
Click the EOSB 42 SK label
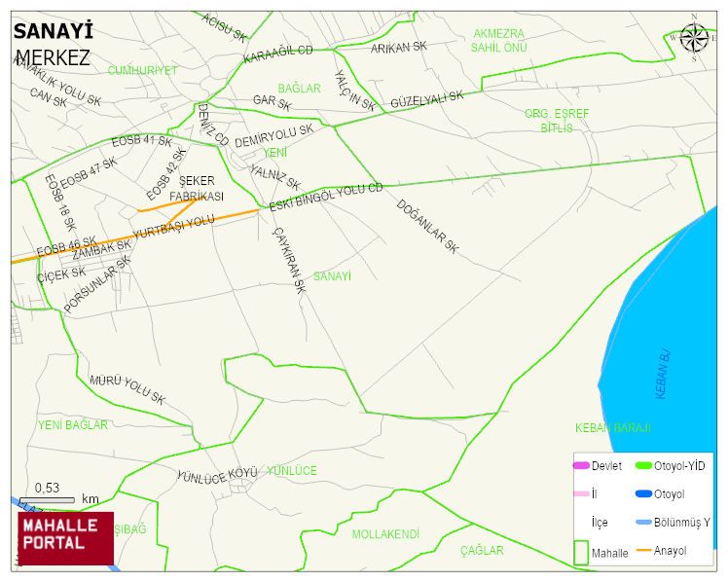166,173
